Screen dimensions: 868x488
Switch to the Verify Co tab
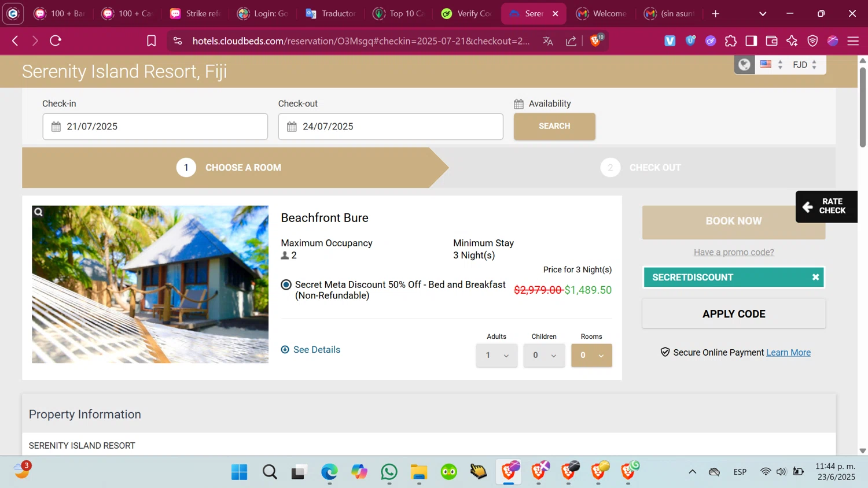[466, 13]
